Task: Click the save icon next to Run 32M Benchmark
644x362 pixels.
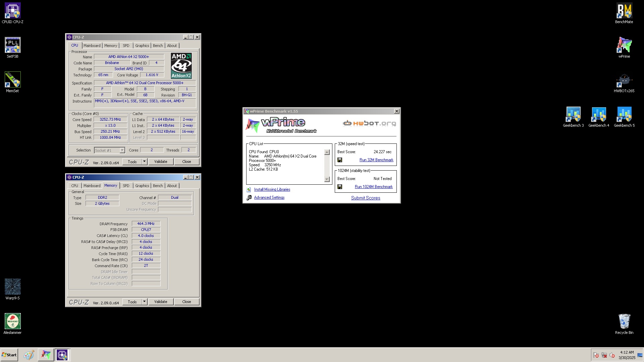Action: pyautogui.click(x=339, y=160)
